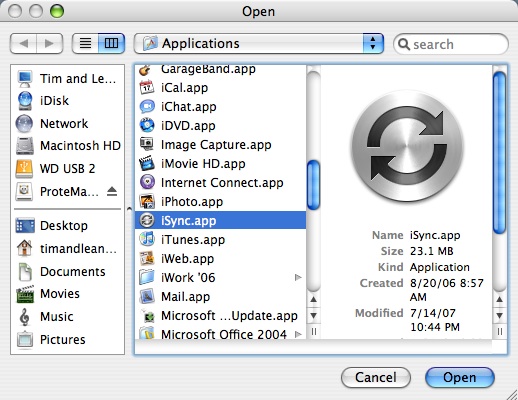This screenshot has height=400, width=518.
Task: Click the iWork '06 folder icon
Action: (146, 277)
